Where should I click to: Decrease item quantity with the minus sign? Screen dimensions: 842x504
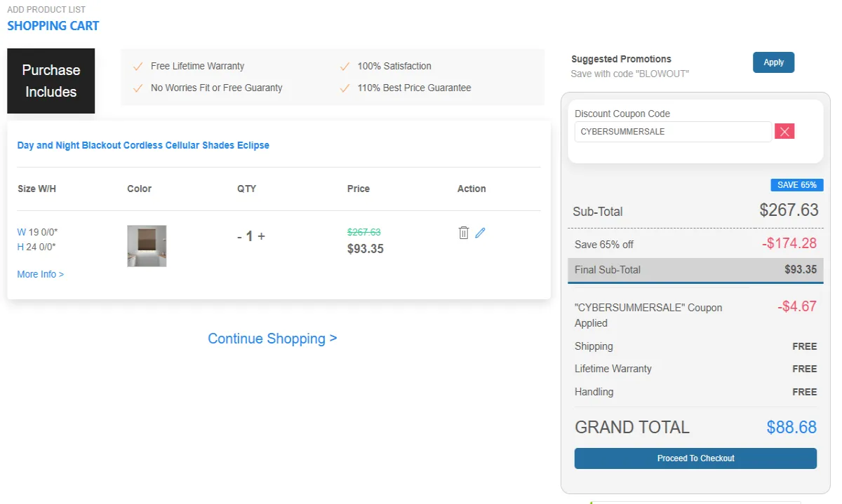click(239, 237)
